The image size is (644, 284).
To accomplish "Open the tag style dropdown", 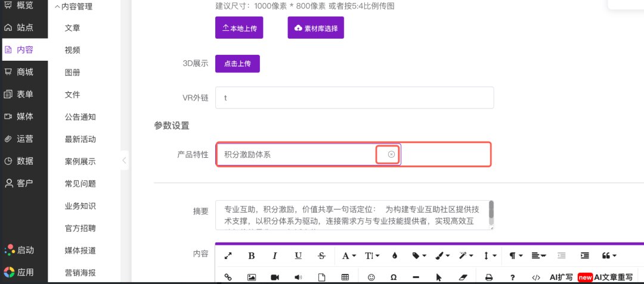I will 419,256.
